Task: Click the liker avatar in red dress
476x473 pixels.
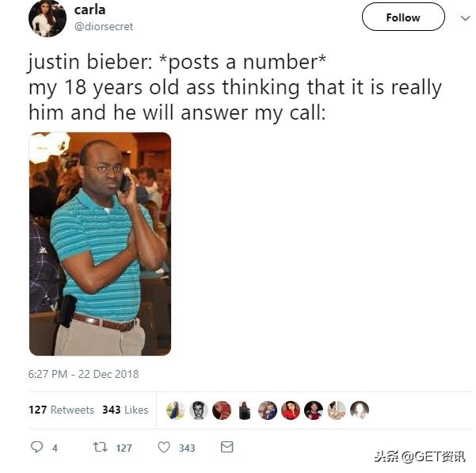Action: click(x=291, y=410)
